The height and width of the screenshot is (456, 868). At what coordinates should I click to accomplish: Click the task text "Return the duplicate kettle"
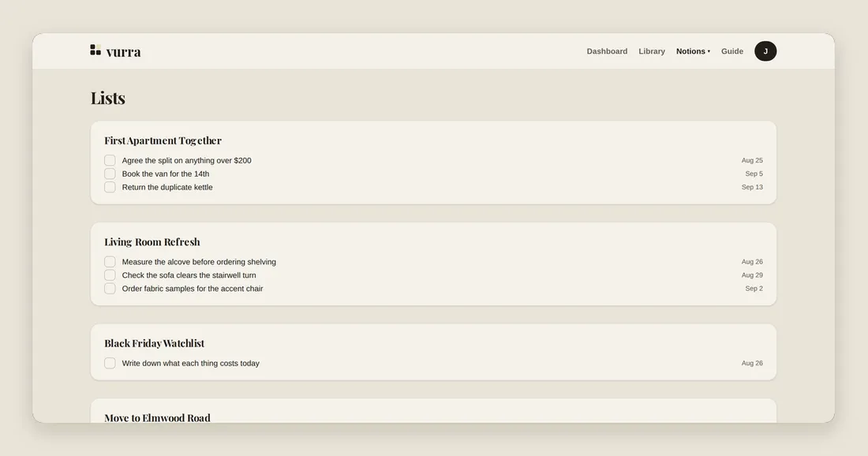(167, 187)
